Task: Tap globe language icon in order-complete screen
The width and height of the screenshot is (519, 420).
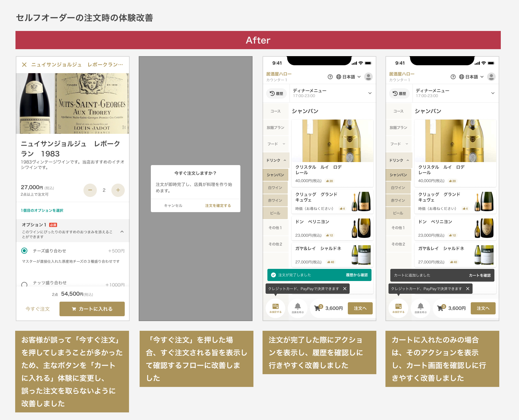Action: (339, 77)
